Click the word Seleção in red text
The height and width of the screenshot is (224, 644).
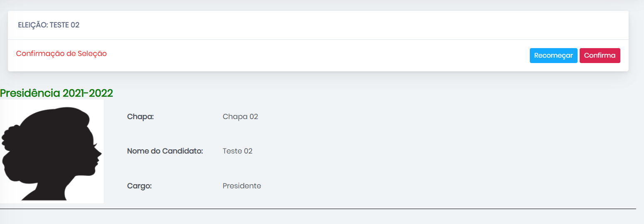92,54
